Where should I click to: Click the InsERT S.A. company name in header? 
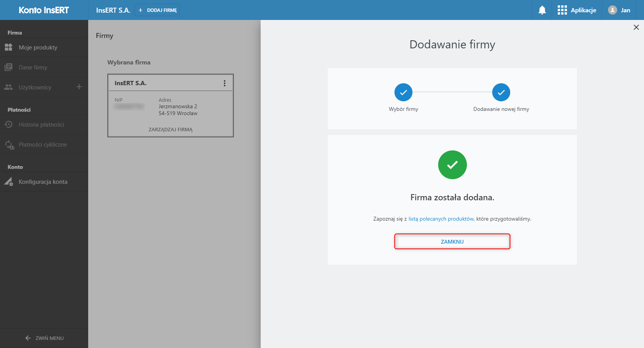(113, 10)
